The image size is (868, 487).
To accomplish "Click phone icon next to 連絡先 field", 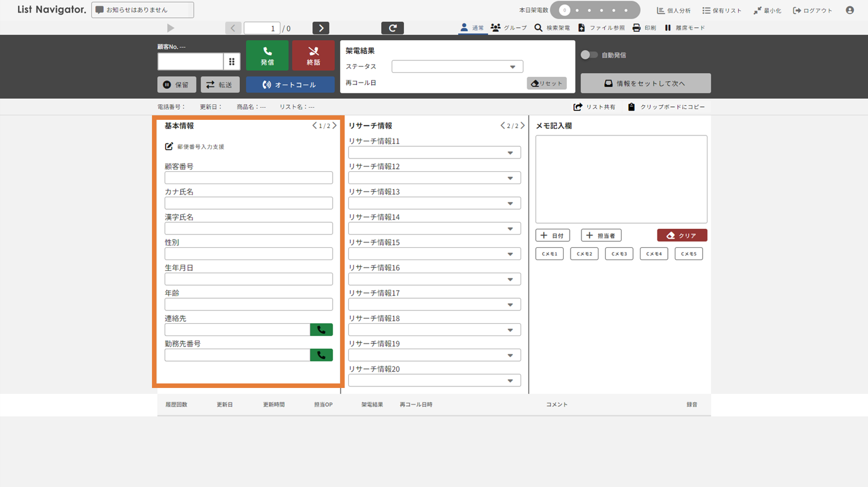I will (321, 330).
